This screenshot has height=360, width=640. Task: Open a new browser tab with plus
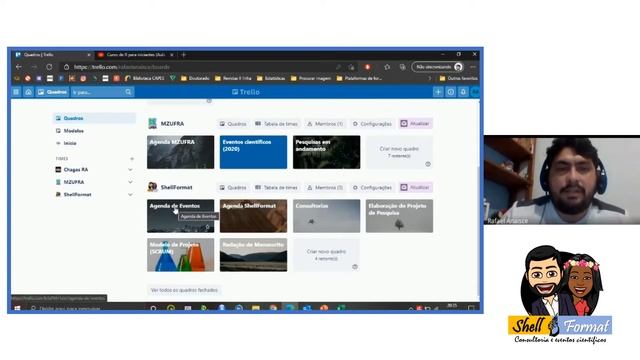coord(184,55)
